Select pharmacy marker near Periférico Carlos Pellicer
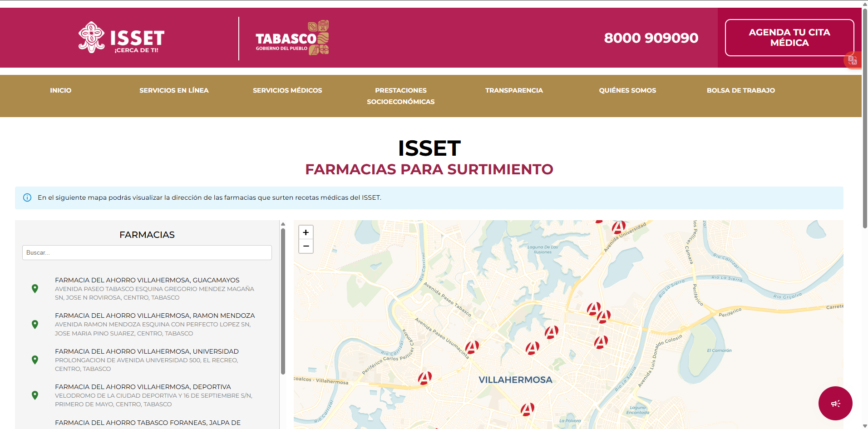The image size is (868, 429). 425,378
